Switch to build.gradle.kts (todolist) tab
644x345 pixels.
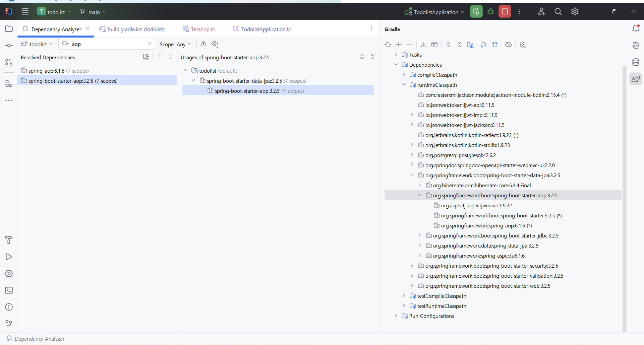(132, 29)
